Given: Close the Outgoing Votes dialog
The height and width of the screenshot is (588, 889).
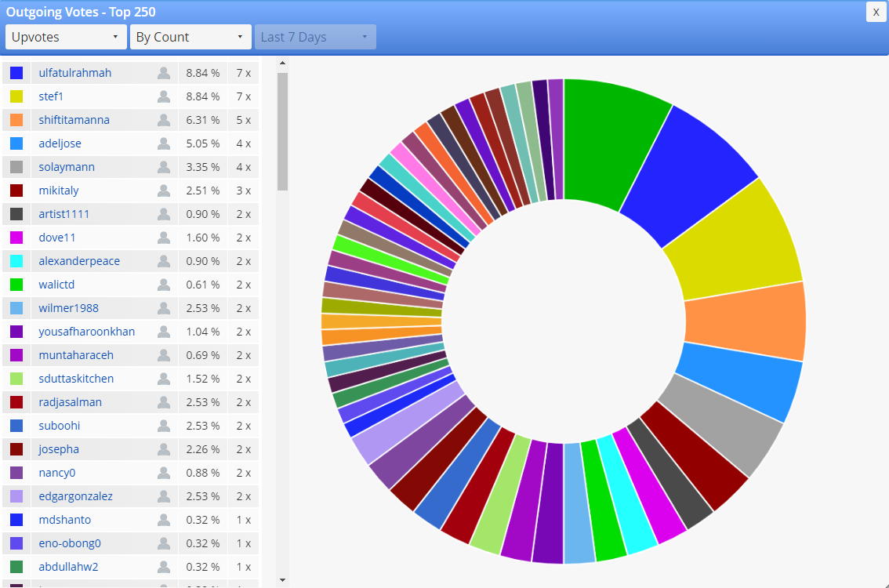Looking at the screenshot, I should coord(876,12).
